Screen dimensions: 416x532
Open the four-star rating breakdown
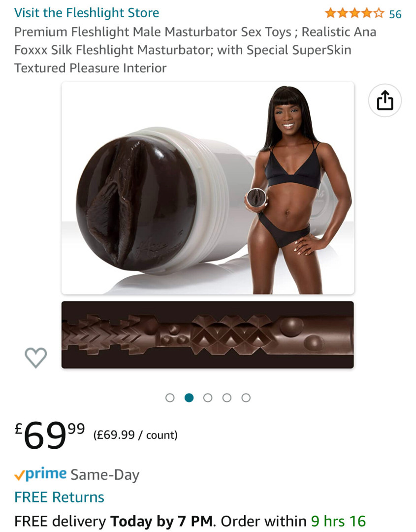click(x=354, y=14)
